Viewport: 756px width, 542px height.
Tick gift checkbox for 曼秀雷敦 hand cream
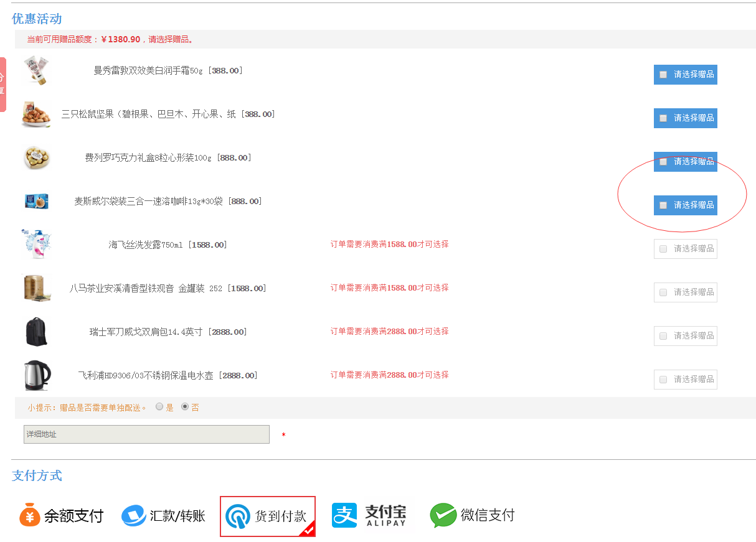(x=663, y=75)
